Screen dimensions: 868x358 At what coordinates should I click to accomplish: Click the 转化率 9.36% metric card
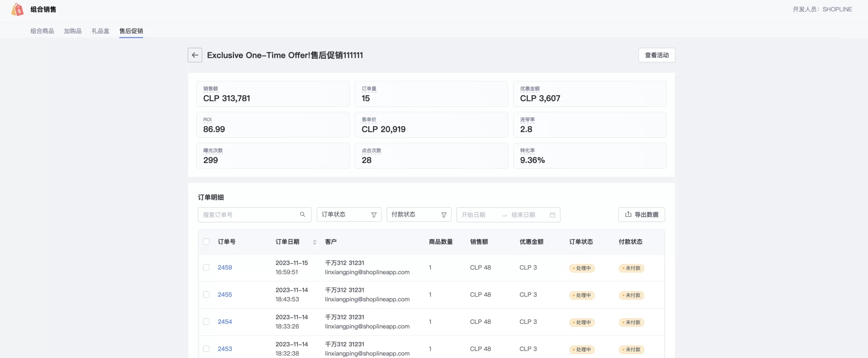point(590,156)
